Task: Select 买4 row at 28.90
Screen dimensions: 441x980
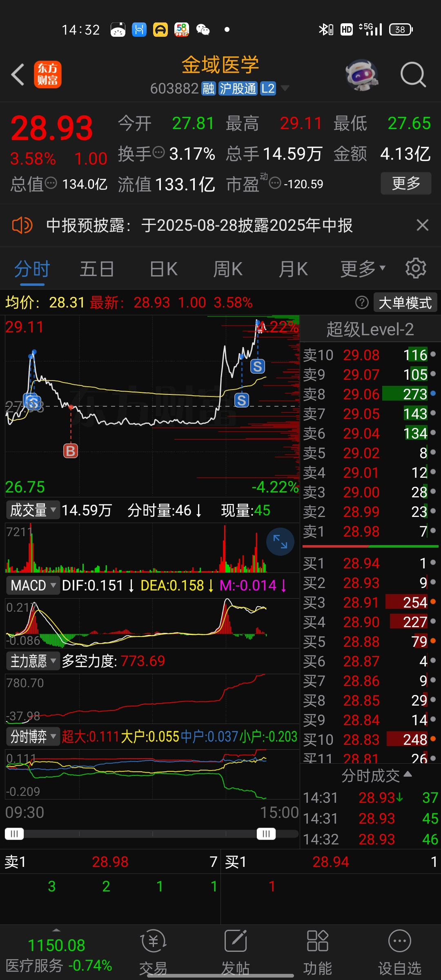Action: click(x=370, y=622)
